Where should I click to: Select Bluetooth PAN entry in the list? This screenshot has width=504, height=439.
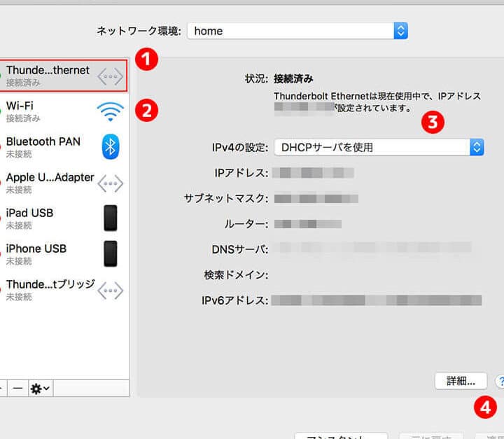(49, 147)
